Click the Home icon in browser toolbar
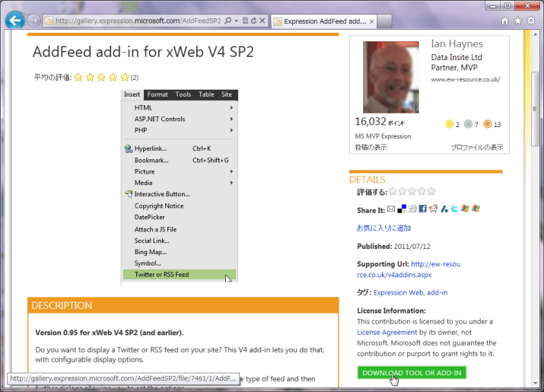Screen dimensions: 544x392 [504, 21]
